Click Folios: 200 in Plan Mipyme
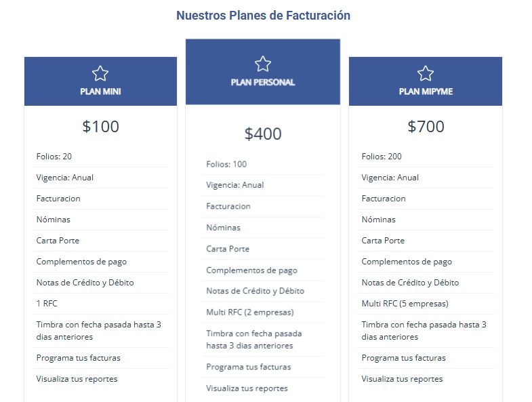532x402 pixels. coord(382,157)
